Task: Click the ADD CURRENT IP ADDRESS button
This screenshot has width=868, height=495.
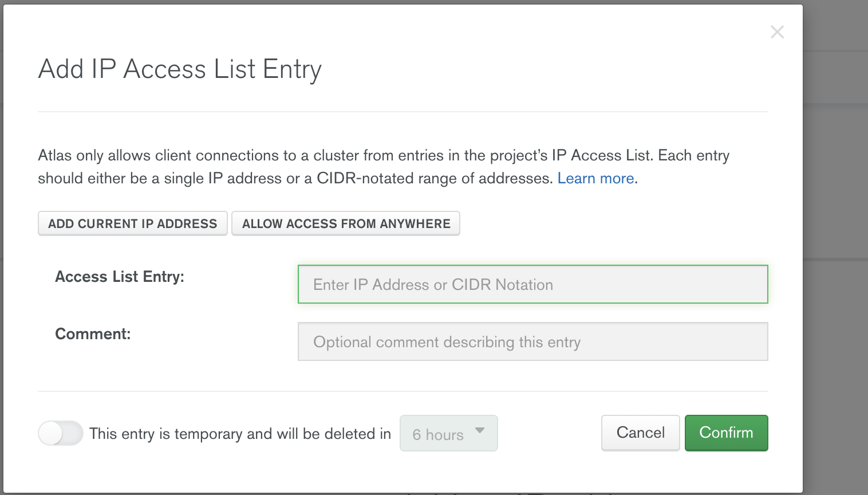Action: tap(133, 223)
